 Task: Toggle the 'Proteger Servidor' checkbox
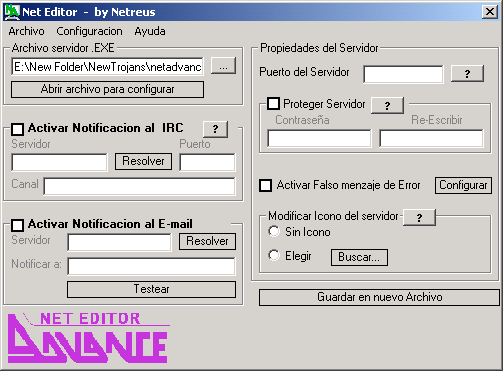pyautogui.click(x=273, y=104)
